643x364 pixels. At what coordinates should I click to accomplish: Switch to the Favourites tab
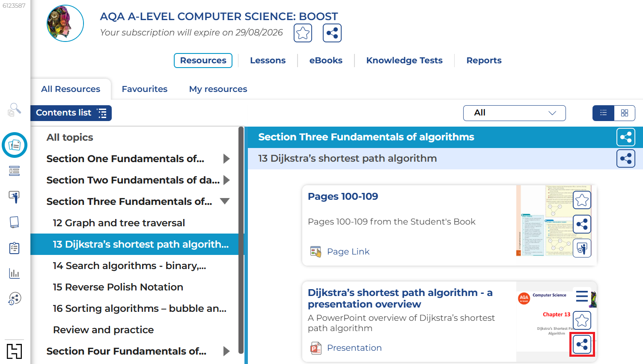click(144, 89)
